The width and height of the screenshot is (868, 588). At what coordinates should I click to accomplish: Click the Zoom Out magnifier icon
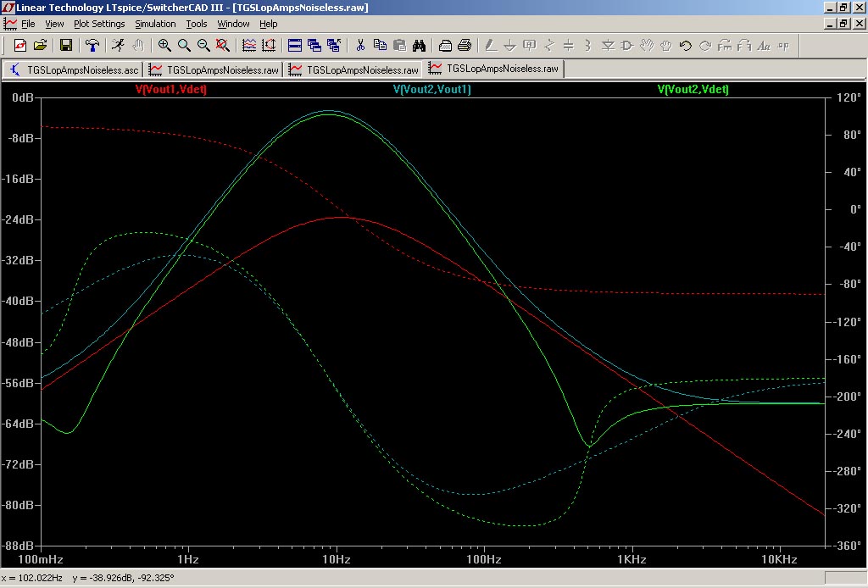pyautogui.click(x=203, y=46)
